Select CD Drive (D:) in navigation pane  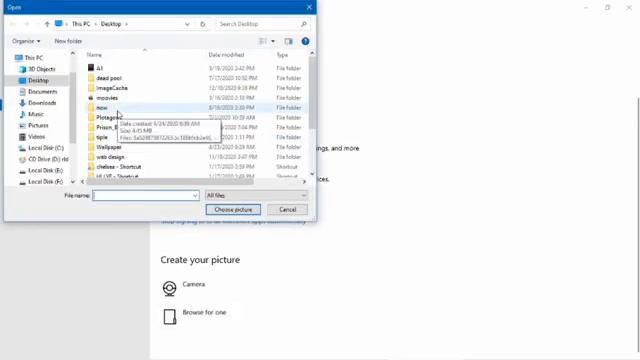(x=48, y=159)
